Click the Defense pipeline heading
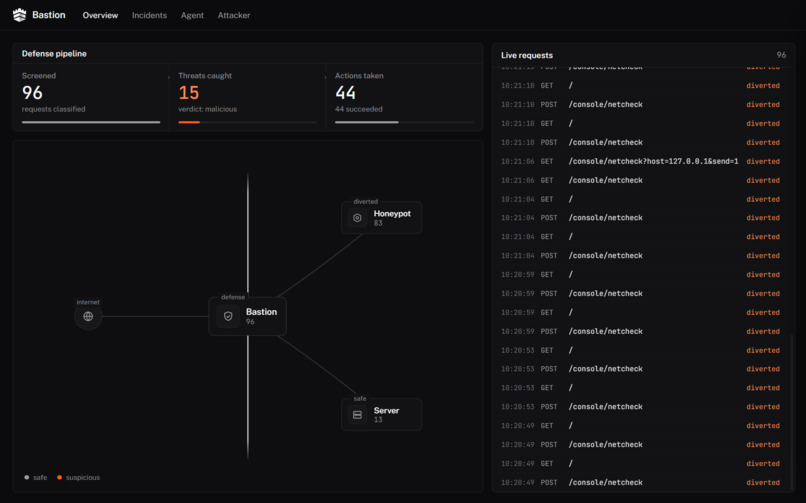Screen dimensions: 806x503 click(54, 53)
